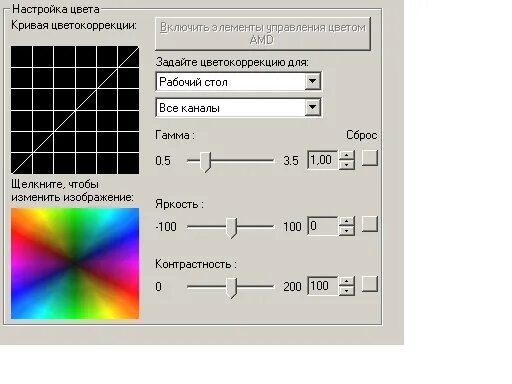Increase Контрастность with the up spinner arrow
This screenshot has width=512, height=384.
coord(347,281)
